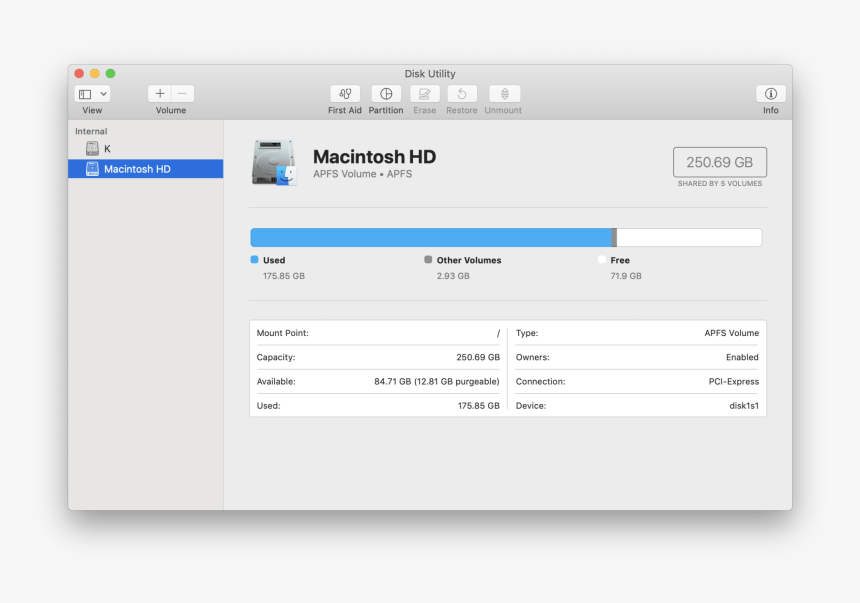Open the View chevron menu
The height and width of the screenshot is (603, 860).
click(103, 92)
